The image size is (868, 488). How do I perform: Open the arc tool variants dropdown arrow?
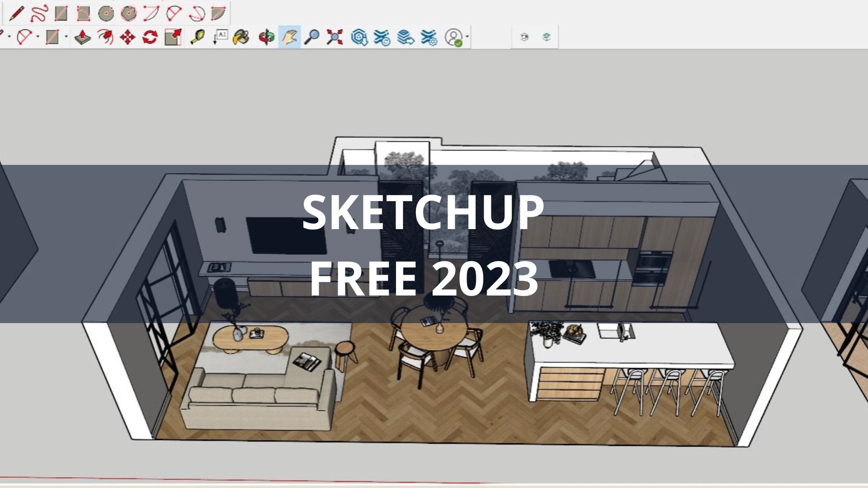pyautogui.click(x=38, y=38)
